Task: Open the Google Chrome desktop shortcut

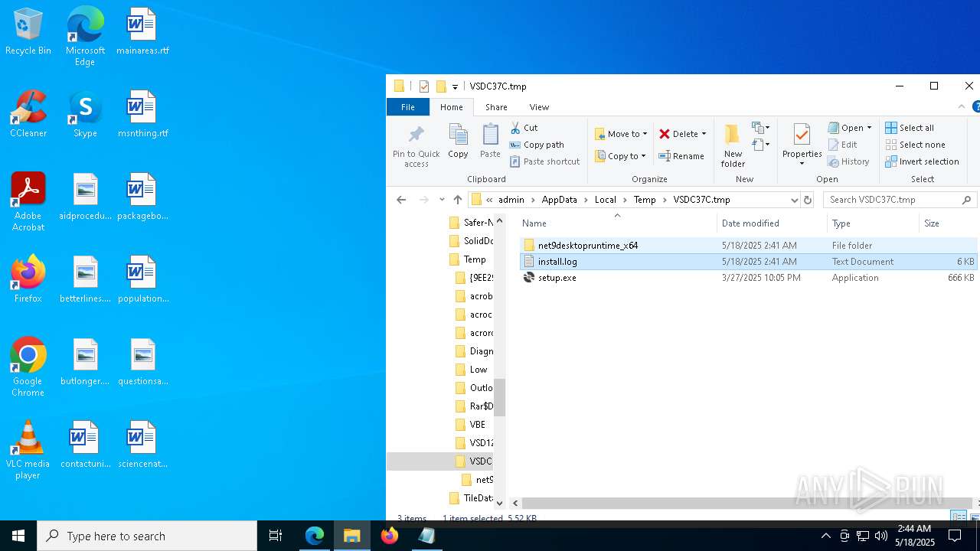Action: [x=28, y=368]
